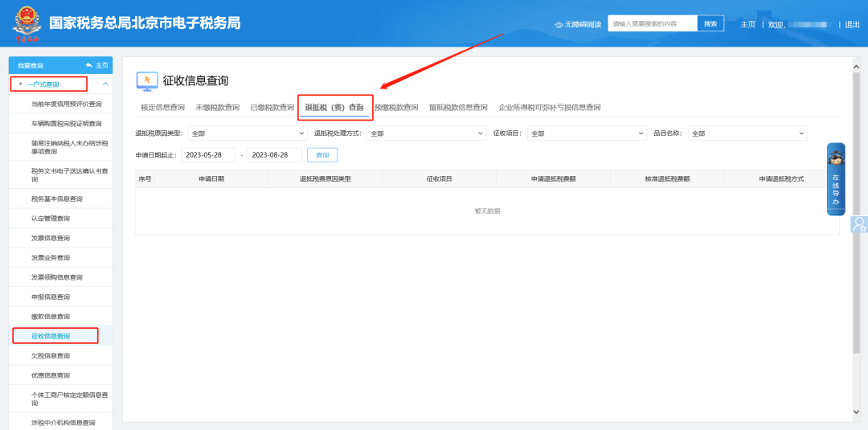The image size is (868, 430).
Task: Click the user favorite icon at right edge
Action: (x=860, y=224)
